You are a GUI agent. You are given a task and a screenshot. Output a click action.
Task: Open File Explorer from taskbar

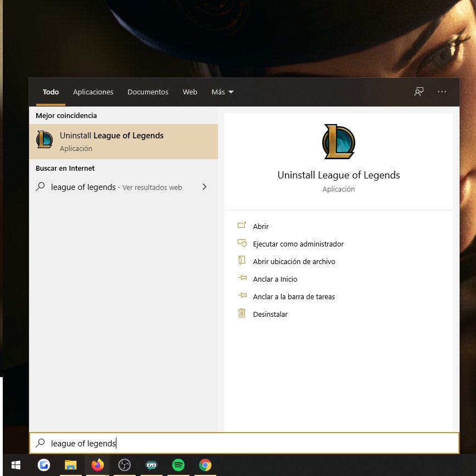(x=70, y=465)
